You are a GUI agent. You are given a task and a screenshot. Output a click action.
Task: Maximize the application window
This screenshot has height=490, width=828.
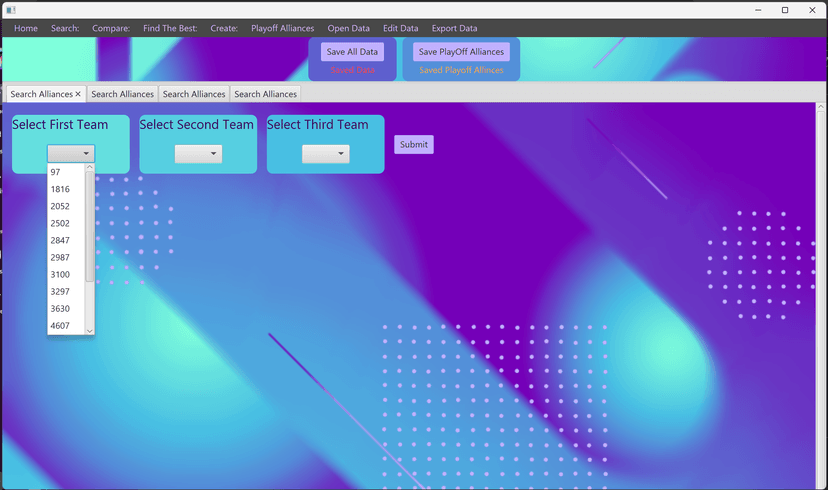pyautogui.click(x=785, y=10)
